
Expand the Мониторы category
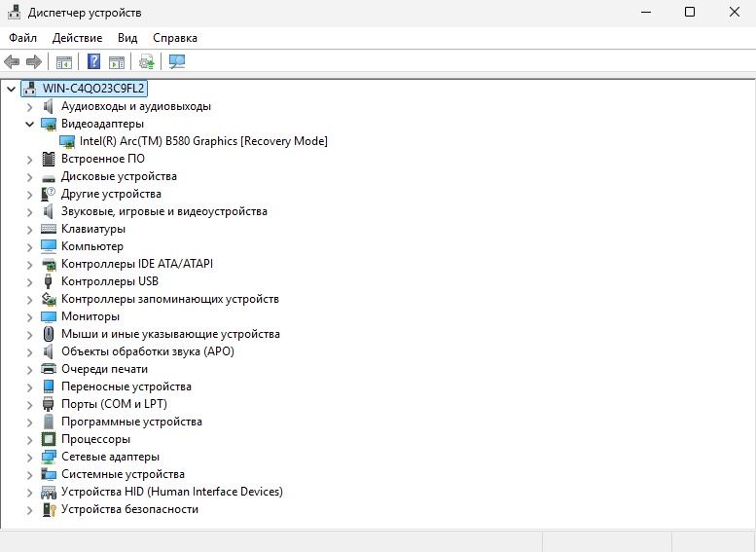pyautogui.click(x=30, y=317)
